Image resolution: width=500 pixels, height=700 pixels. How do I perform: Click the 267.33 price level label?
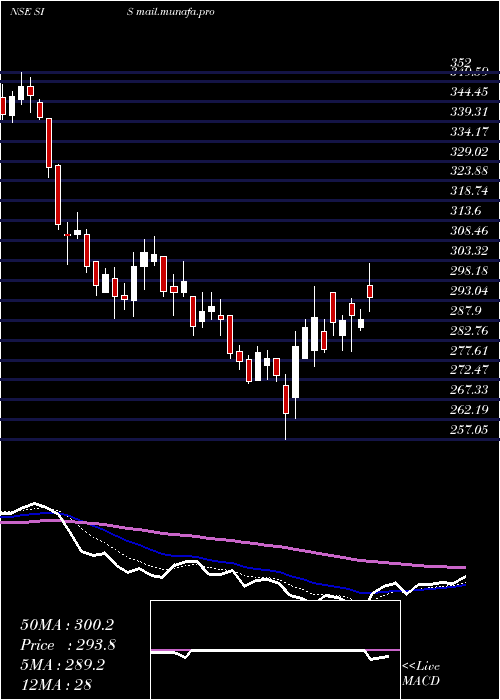pos(469,390)
